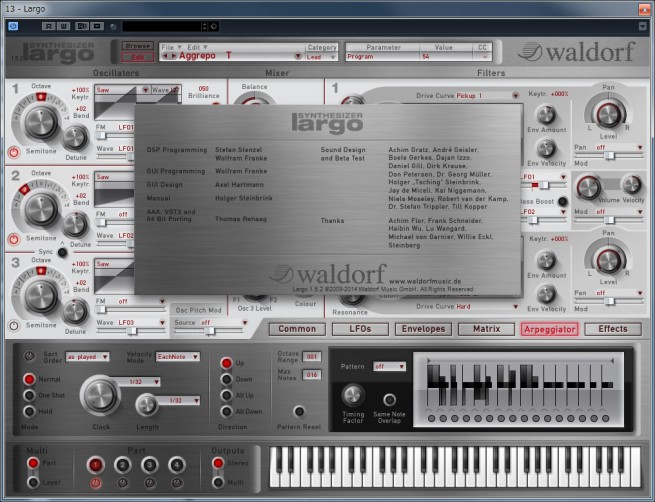
Task: Switch to the Effects tab
Action: click(x=613, y=329)
